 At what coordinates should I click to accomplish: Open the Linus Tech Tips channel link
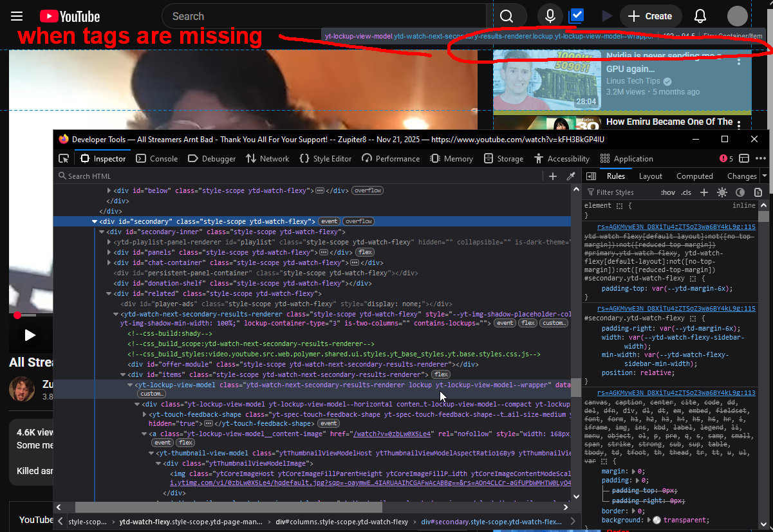(x=633, y=81)
